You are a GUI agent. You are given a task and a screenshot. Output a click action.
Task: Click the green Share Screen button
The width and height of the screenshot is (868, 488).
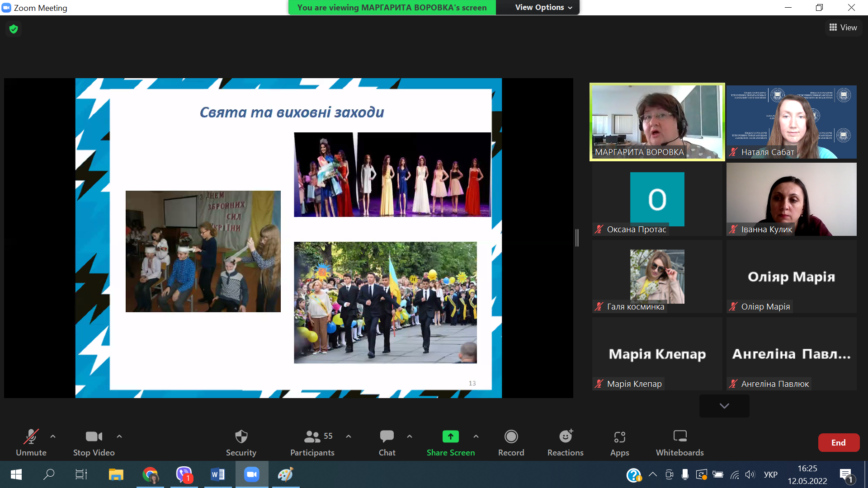coord(450,442)
